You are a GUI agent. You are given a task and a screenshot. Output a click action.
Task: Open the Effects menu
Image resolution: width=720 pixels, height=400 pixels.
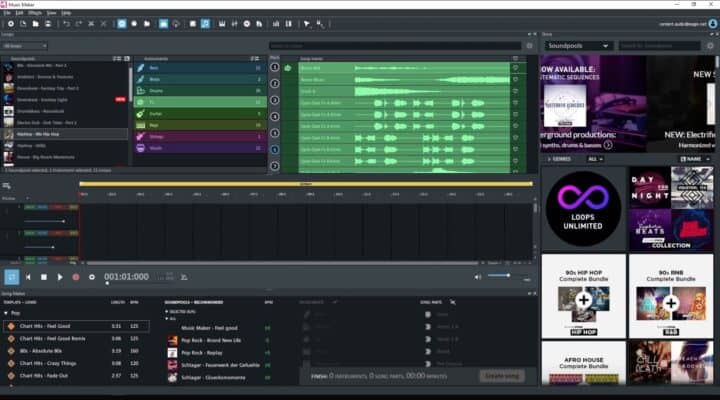(35, 13)
